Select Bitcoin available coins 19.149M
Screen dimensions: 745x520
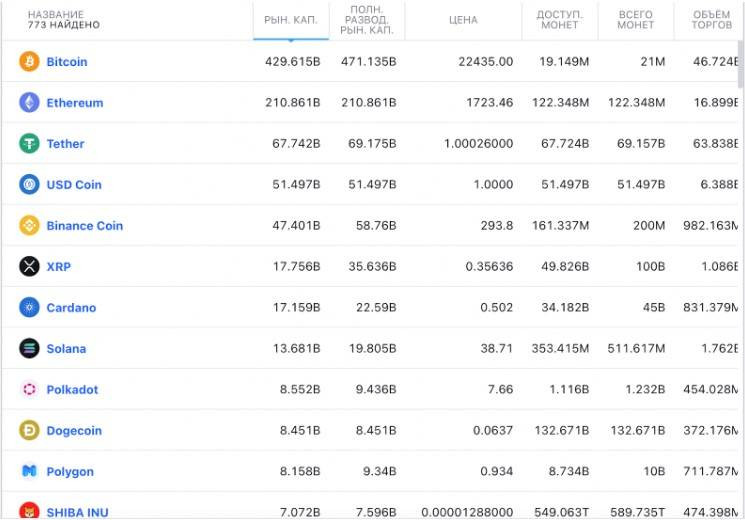[564, 62]
